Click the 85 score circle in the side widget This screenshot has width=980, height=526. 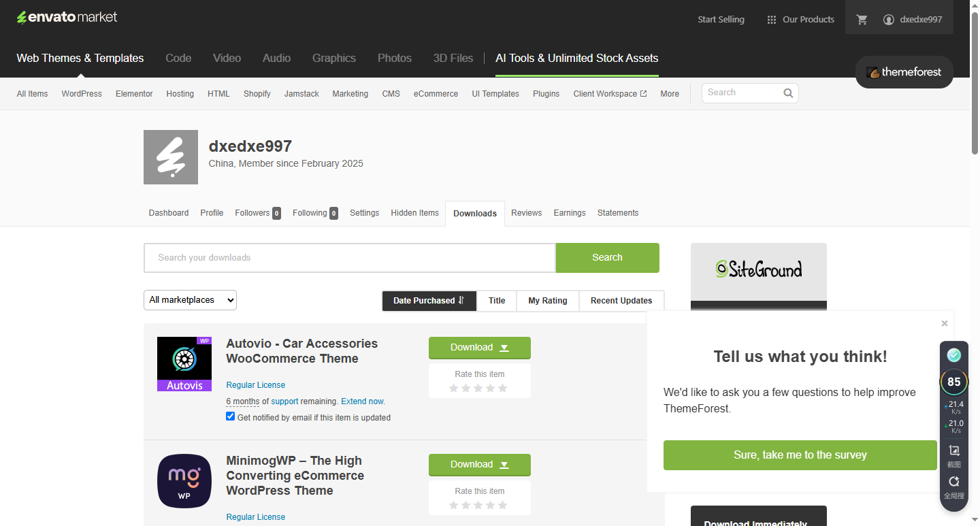pos(954,382)
